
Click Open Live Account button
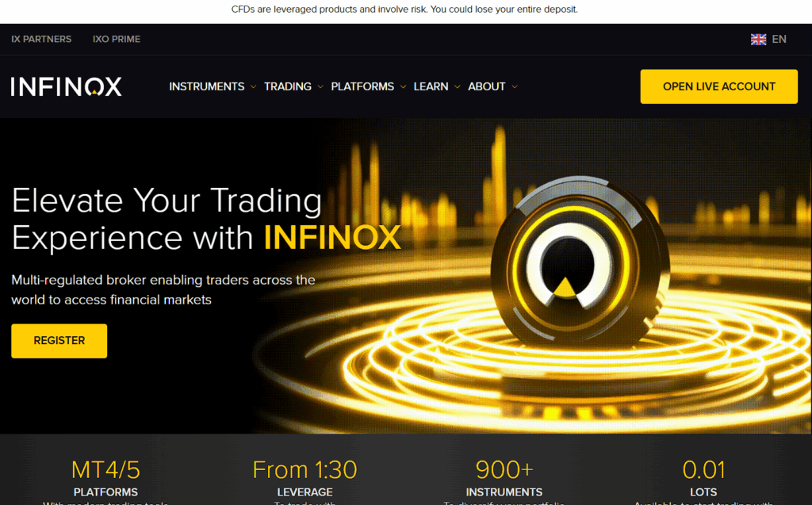coord(718,86)
